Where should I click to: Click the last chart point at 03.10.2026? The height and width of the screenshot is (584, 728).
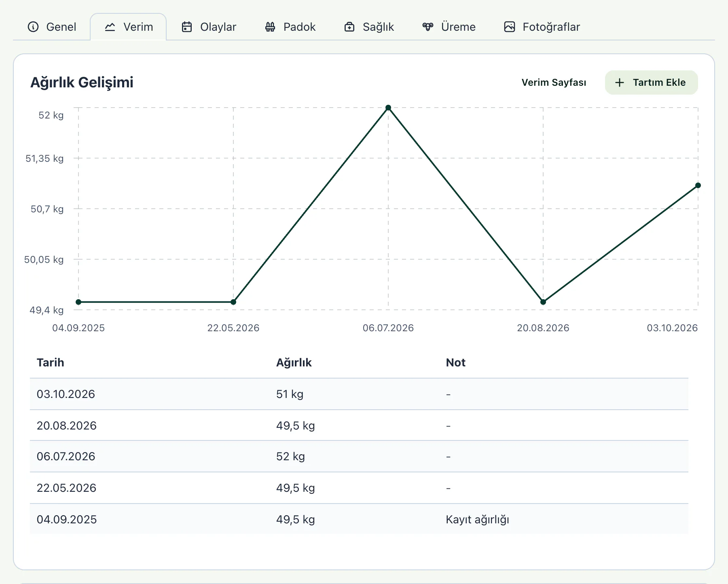[698, 186]
